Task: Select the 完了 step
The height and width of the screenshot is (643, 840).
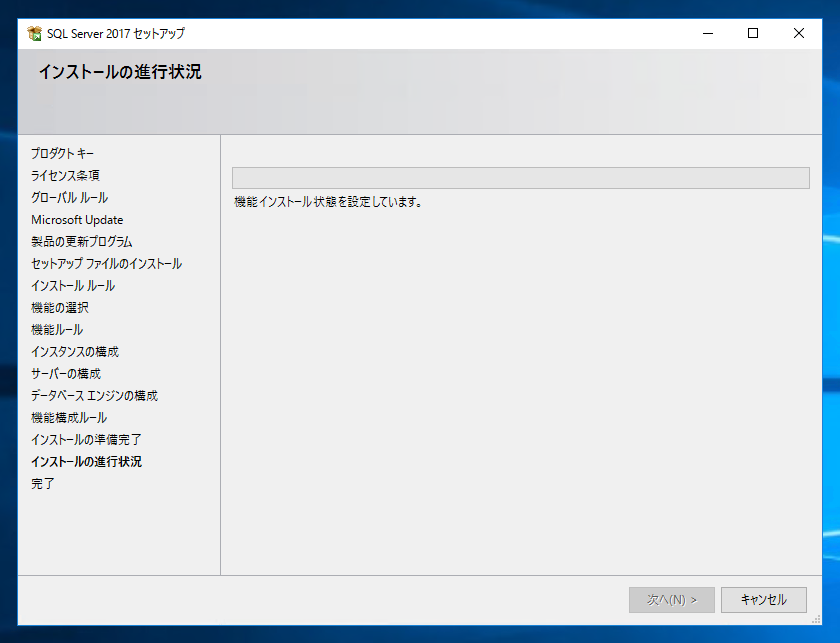Action: point(43,483)
